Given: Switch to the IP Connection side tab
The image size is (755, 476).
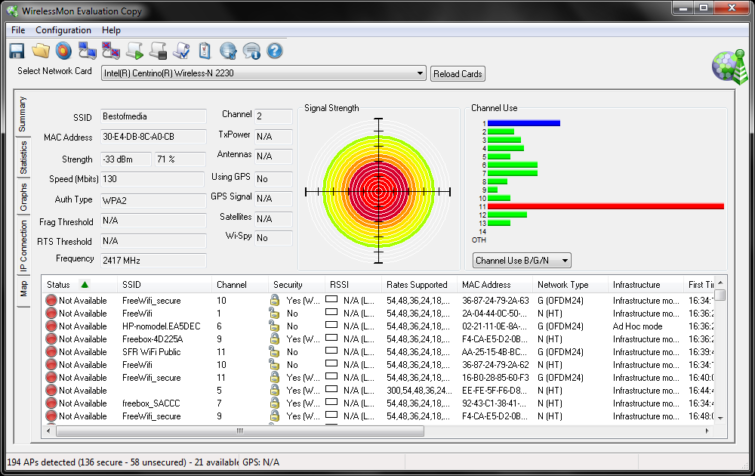Looking at the screenshot, I should (23, 246).
